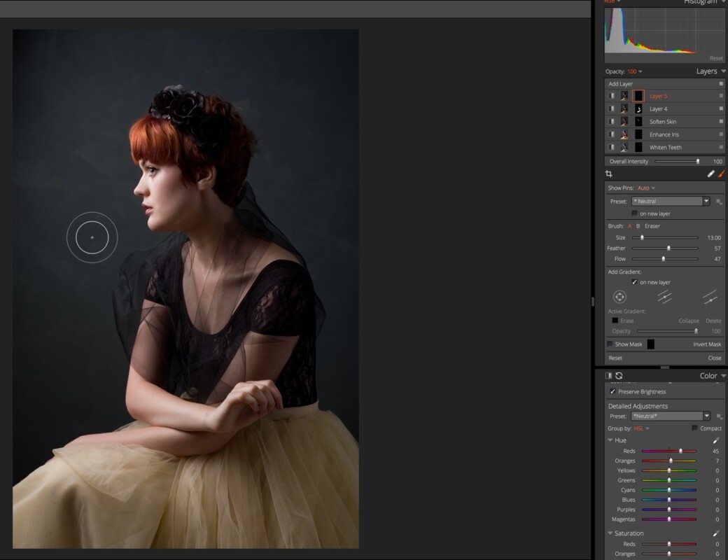This screenshot has width=728, height=560.
Task: Select the Enhance Iris layer
Action: point(664,134)
